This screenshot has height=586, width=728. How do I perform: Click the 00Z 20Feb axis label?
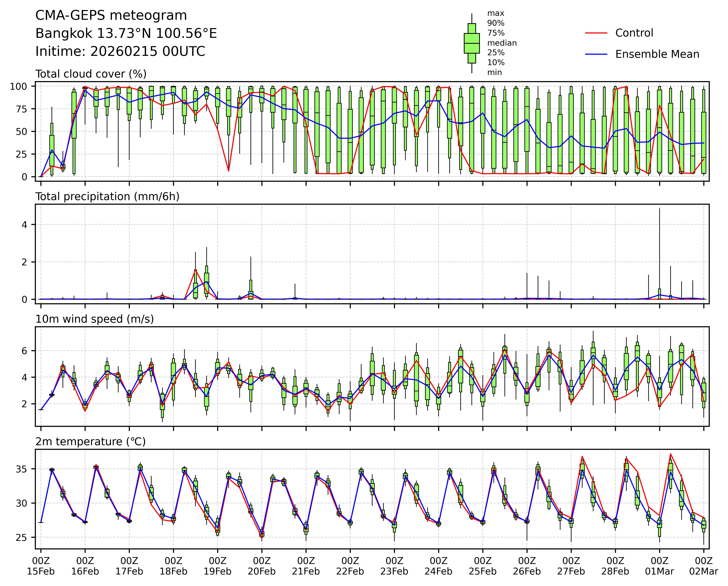[x=262, y=566]
